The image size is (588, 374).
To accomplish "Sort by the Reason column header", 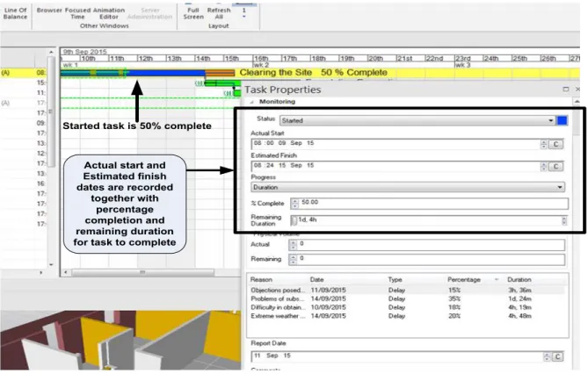I will tap(261, 279).
